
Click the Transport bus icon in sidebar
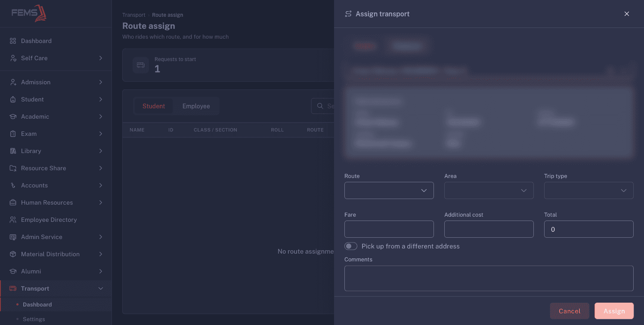13,288
